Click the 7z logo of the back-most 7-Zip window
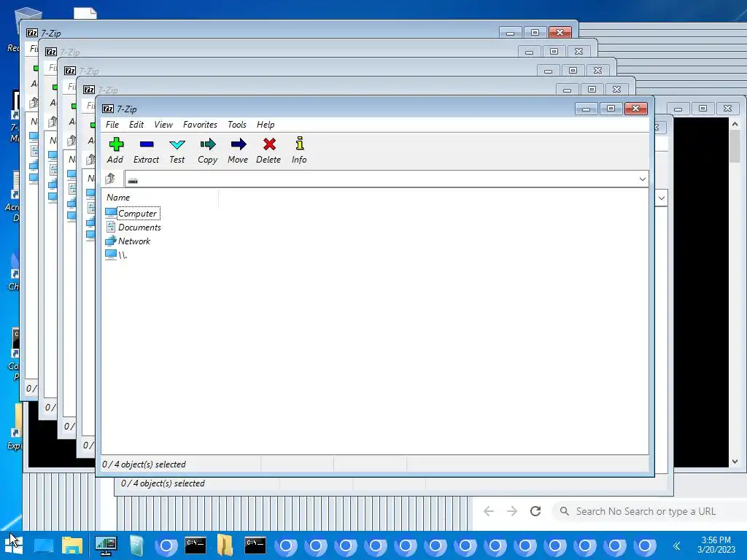 (32, 33)
